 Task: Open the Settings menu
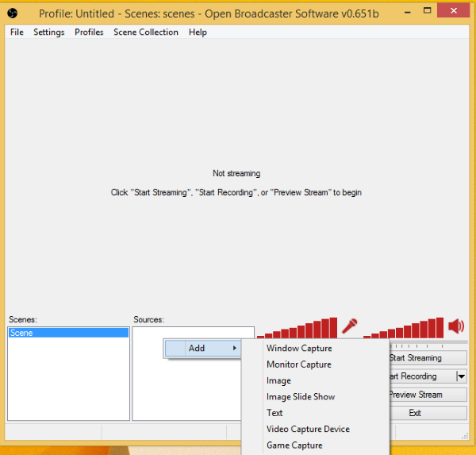[x=49, y=33]
